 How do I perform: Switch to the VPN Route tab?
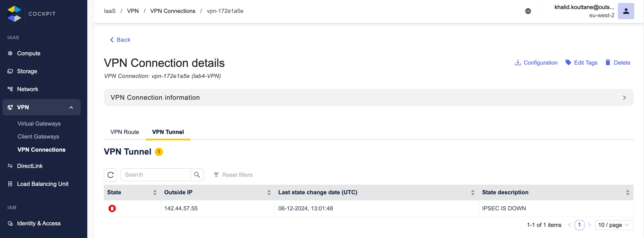[x=125, y=132]
